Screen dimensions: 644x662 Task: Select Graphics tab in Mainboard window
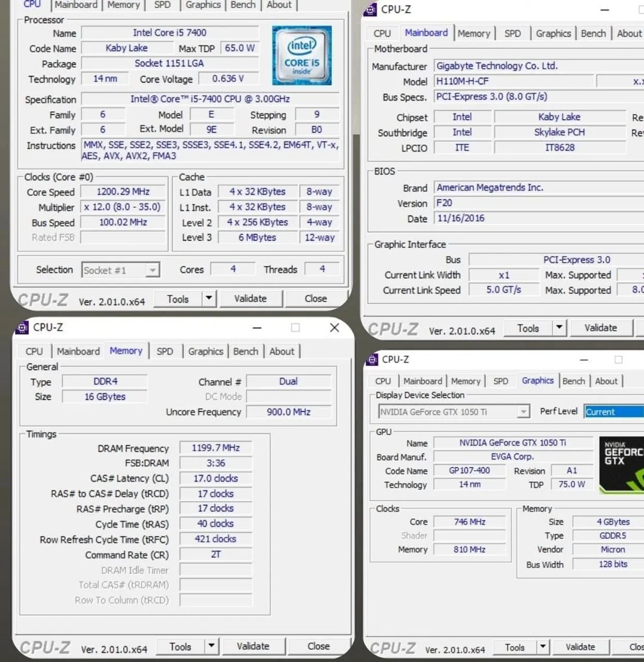[553, 33]
